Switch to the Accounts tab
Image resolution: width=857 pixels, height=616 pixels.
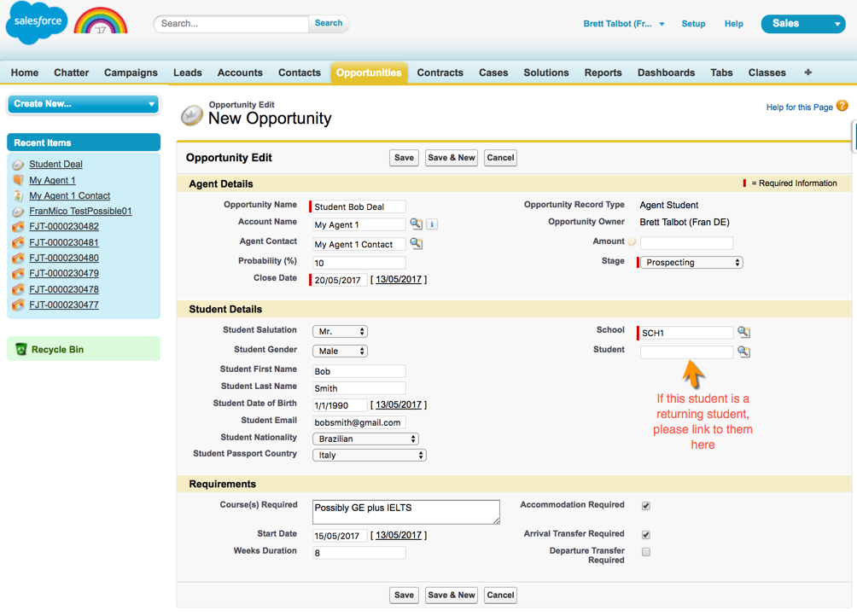point(240,73)
